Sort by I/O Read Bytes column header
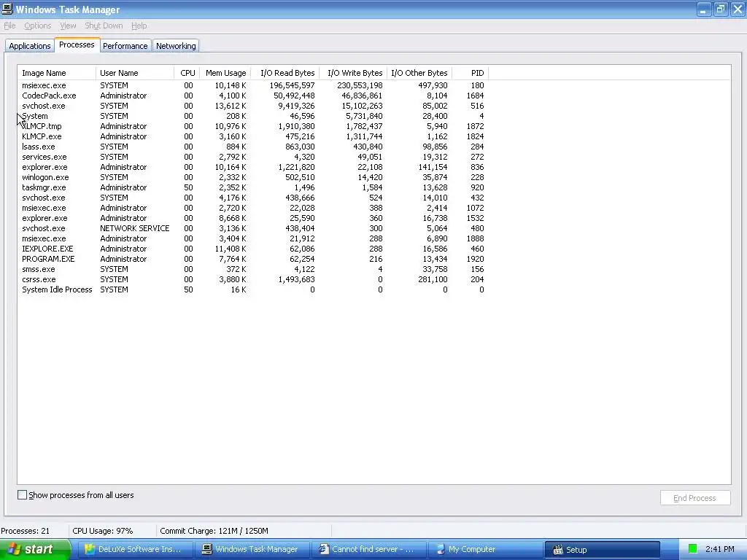747x560 pixels. pos(285,73)
